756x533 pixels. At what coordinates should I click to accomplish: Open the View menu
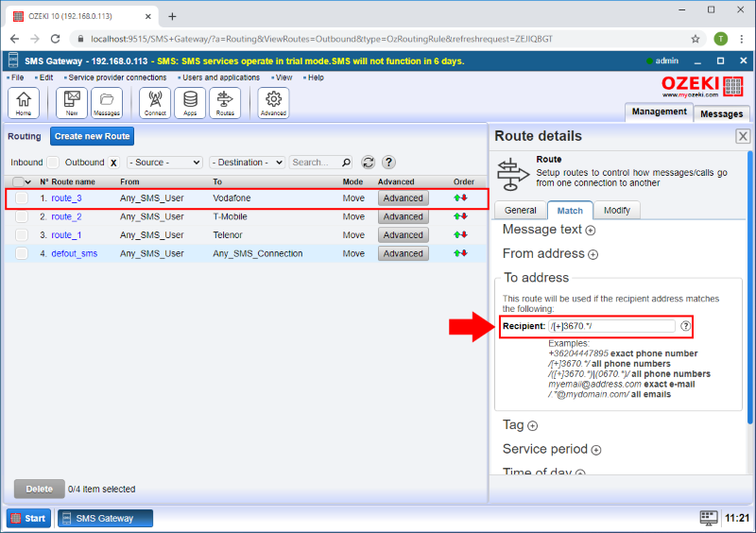pyautogui.click(x=283, y=77)
